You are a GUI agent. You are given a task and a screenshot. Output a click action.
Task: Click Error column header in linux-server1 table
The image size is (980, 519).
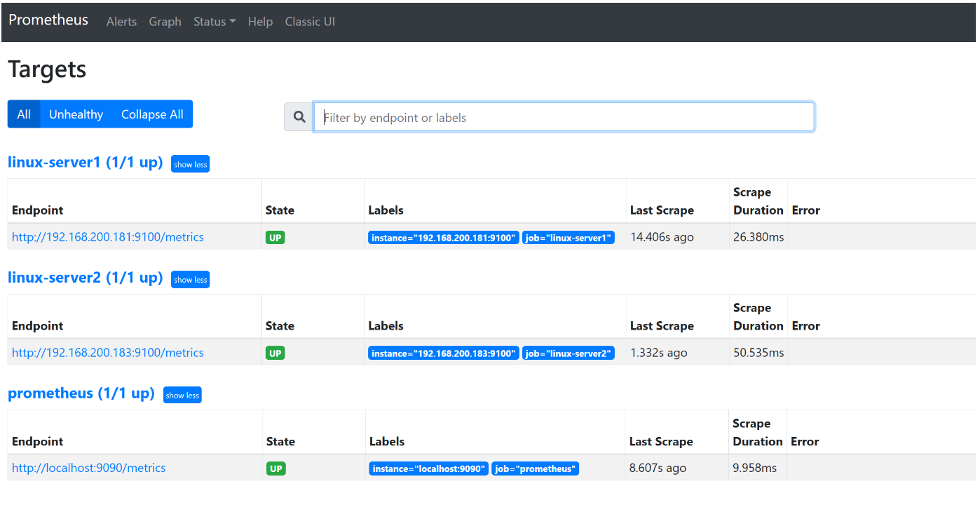(806, 210)
